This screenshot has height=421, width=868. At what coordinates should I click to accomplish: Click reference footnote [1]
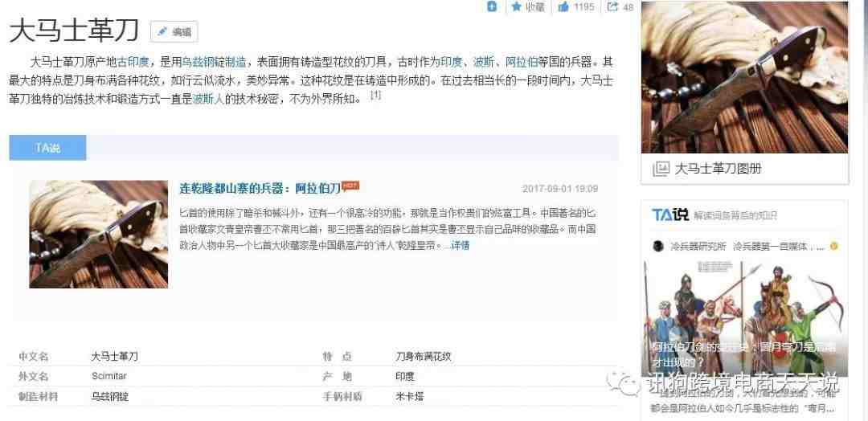pyautogui.click(x=376, y=95)
